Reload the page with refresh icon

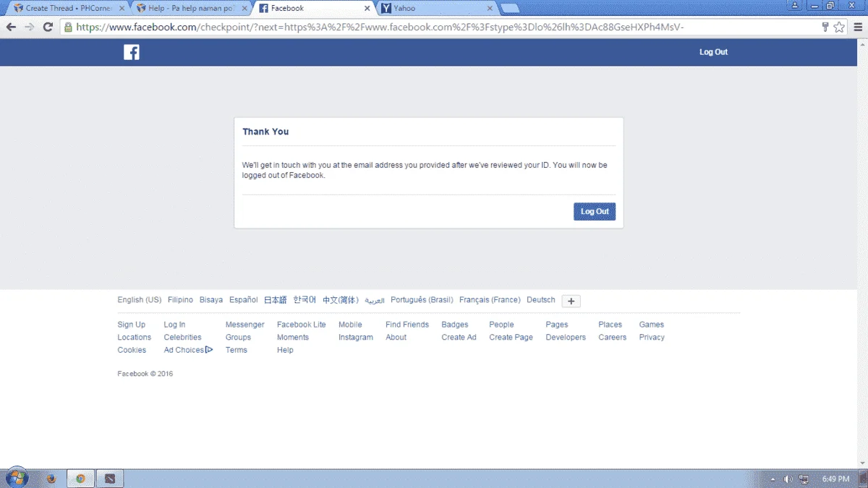click(x=48, y=27)
